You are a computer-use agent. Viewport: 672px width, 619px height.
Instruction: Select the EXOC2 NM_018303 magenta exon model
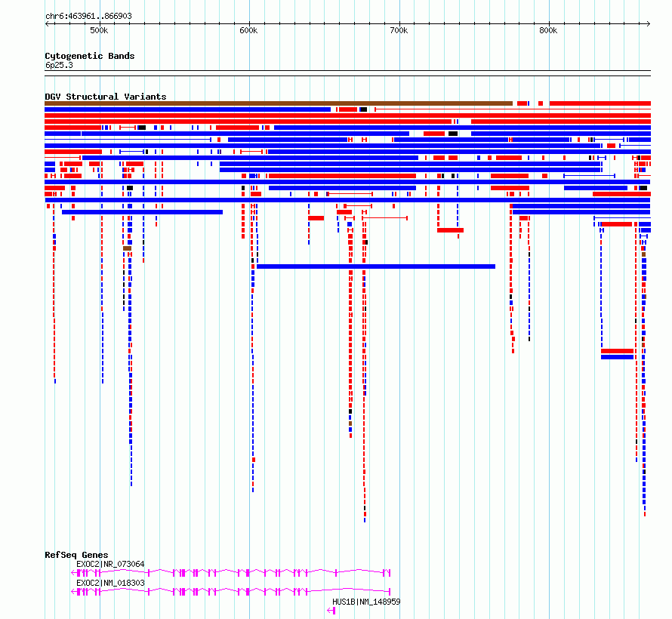point(231,592)
